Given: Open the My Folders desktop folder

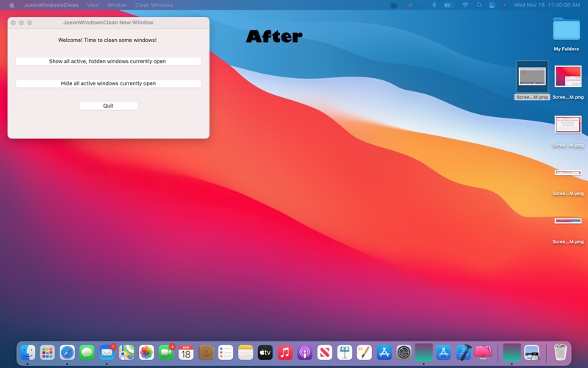Looking at the screenshot, I should click(566, 30).
